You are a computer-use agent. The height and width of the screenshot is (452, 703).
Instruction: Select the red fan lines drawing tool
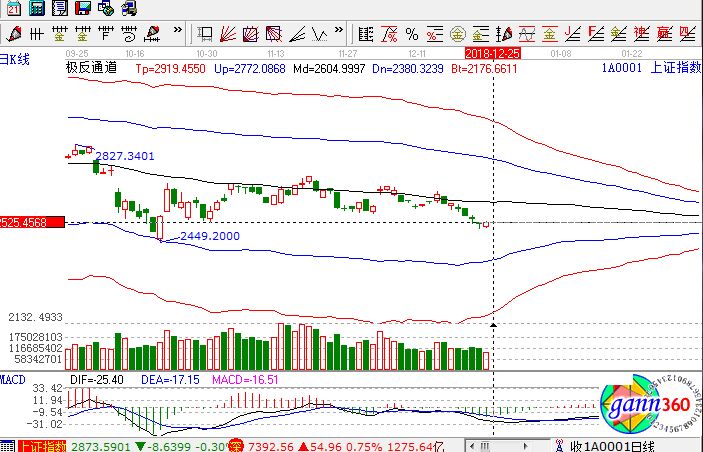[x=227, y=34]
